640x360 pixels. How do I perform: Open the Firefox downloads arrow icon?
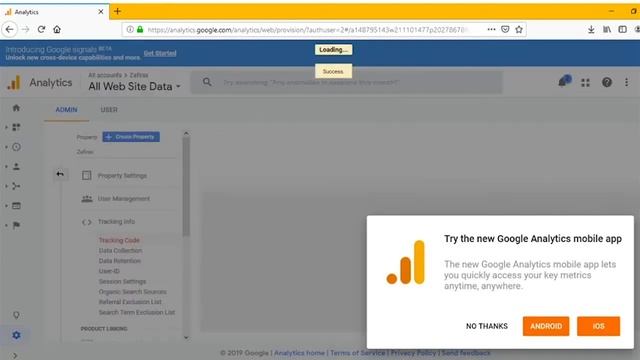pyautogui.click(x=591, y=29)
